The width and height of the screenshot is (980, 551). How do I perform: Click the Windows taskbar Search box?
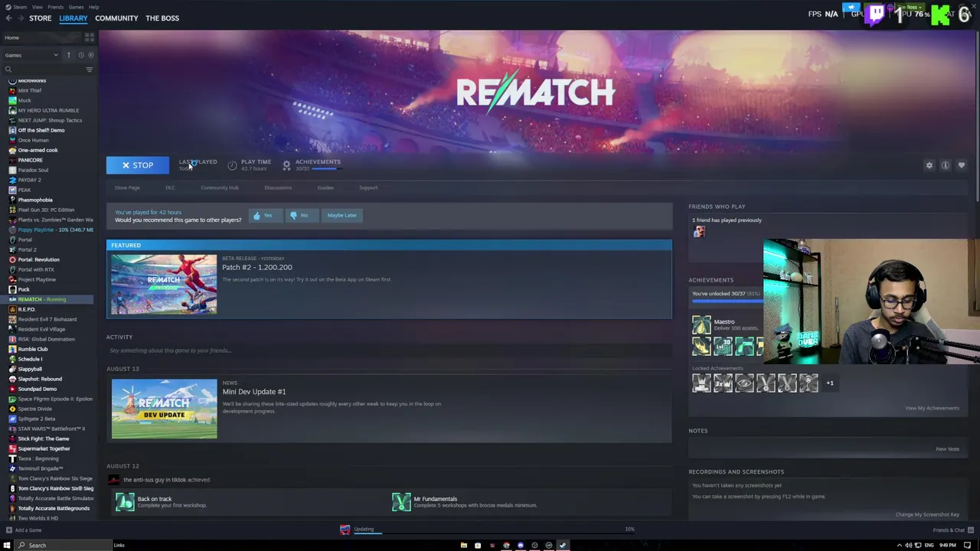(63, 546)
